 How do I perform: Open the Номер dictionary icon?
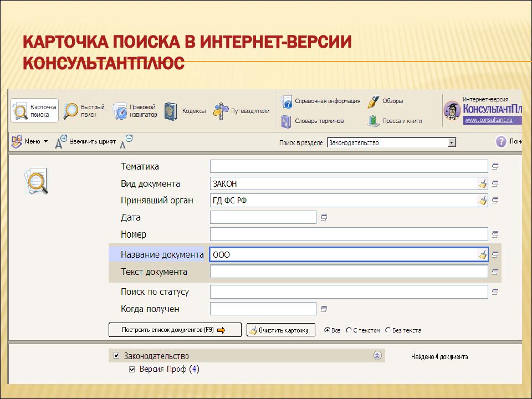[495, 234]
